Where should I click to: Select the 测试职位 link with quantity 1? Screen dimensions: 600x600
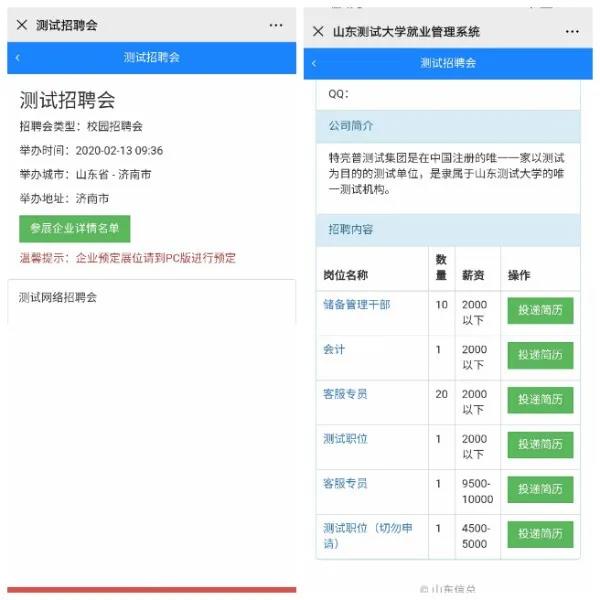pyautogui.click(x=345, y=439)
